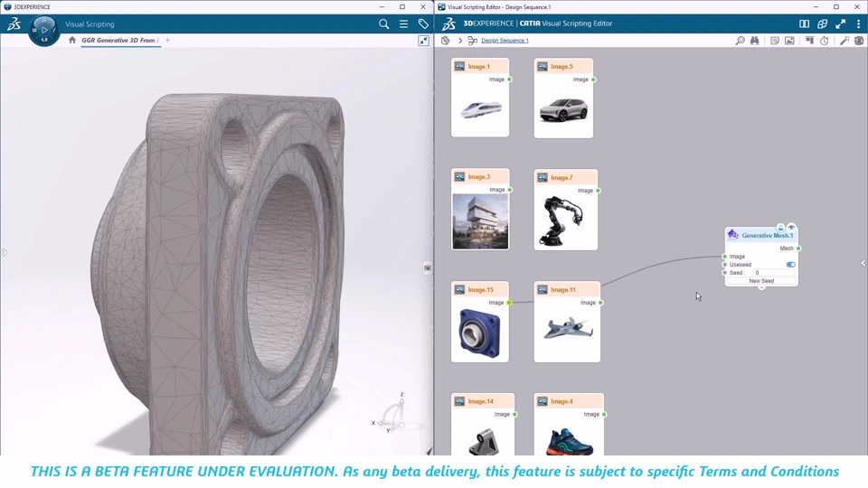Click the train thumbnail in Image.1 node
The image size is (868, 488).
coord(481,109)
